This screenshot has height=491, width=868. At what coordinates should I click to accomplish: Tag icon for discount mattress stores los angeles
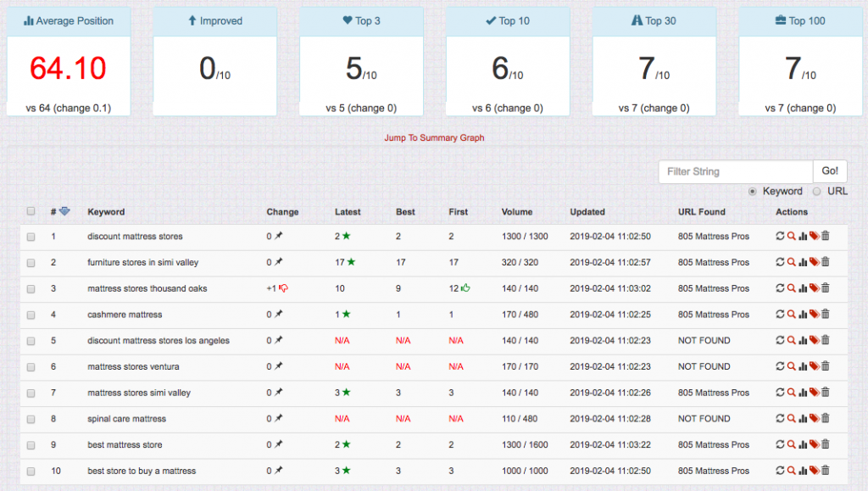814,340
